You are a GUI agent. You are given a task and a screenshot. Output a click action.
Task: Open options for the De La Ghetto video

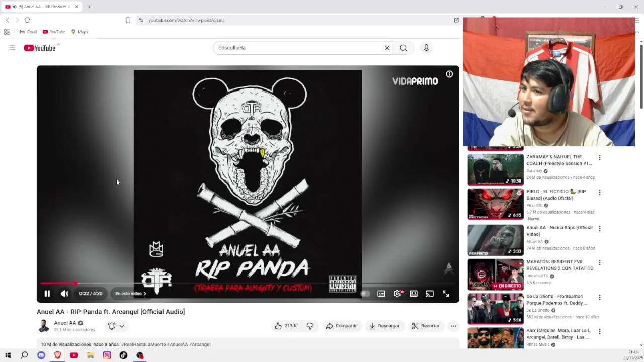pyautogui.click(x=599, y=298)
